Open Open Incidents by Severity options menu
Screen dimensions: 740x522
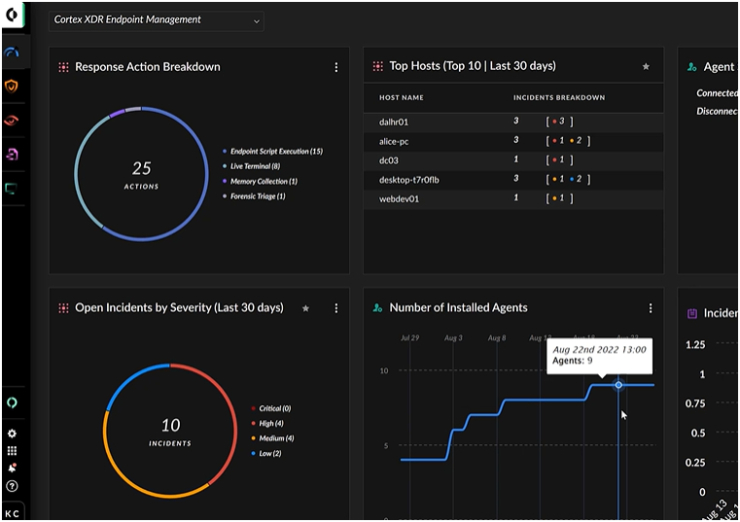pyautogui.click(x=336, y=308)
